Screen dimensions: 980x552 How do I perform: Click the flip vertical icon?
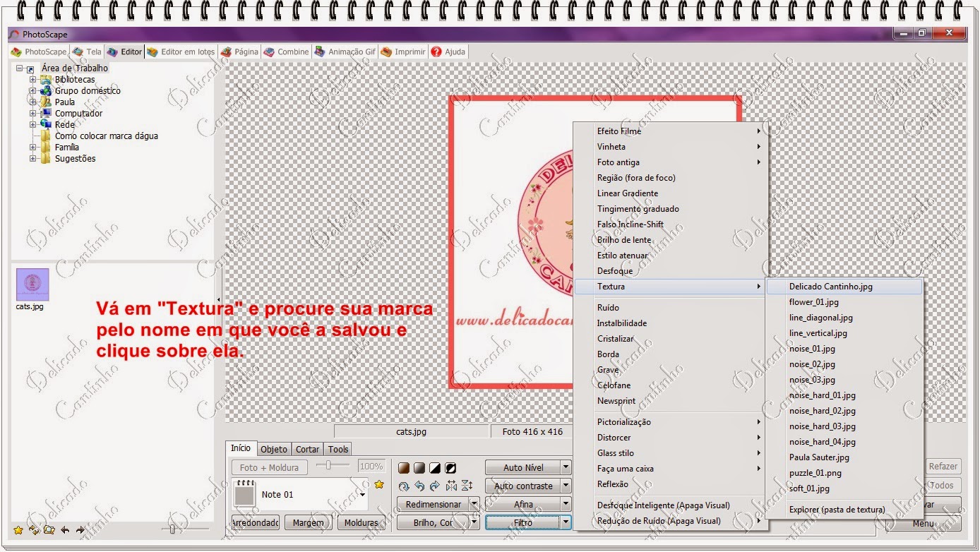467,486
